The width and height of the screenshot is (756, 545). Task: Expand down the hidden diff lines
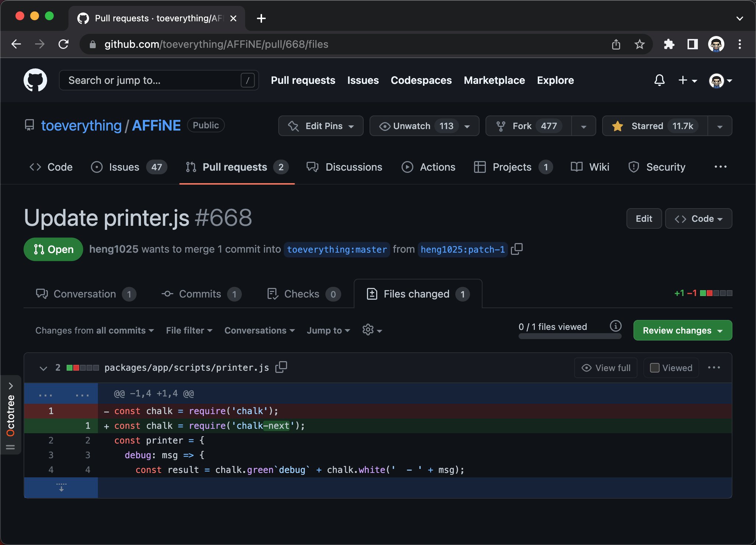pyautogui.click(x=61, y=488)
